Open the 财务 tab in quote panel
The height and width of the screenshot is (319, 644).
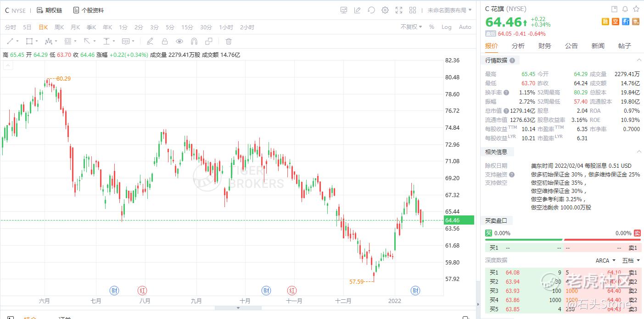[x=545, y=46]
